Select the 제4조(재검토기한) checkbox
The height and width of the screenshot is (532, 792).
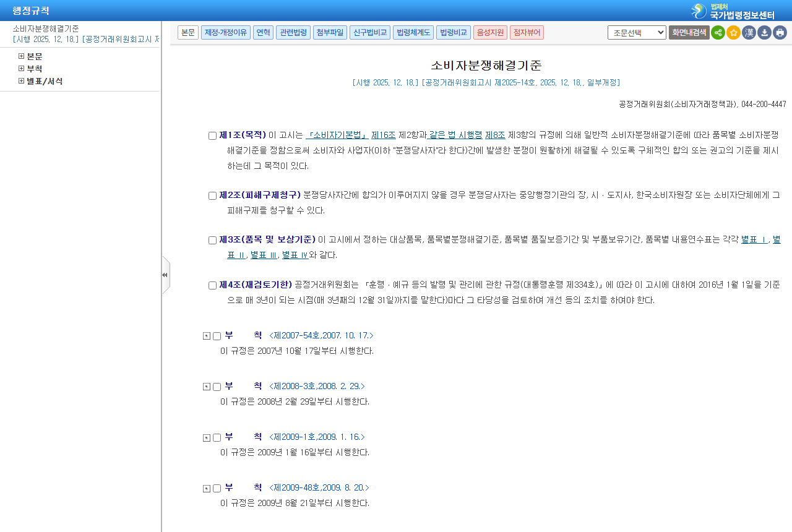coord(212,285)
